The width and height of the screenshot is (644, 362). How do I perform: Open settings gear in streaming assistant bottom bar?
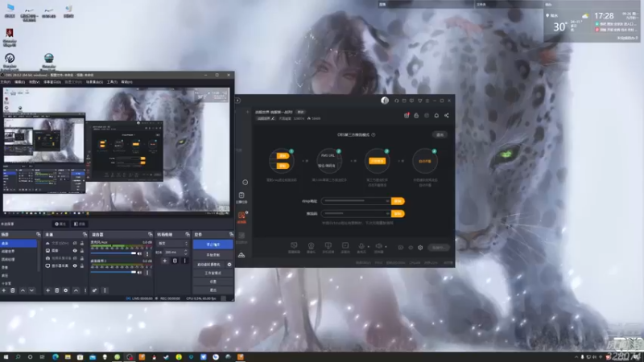[420, 248]
